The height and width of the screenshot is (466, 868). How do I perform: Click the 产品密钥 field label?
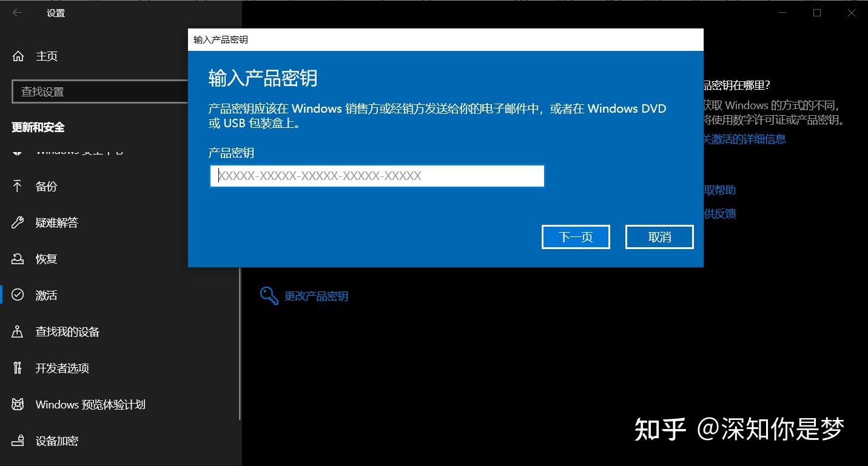231,153
